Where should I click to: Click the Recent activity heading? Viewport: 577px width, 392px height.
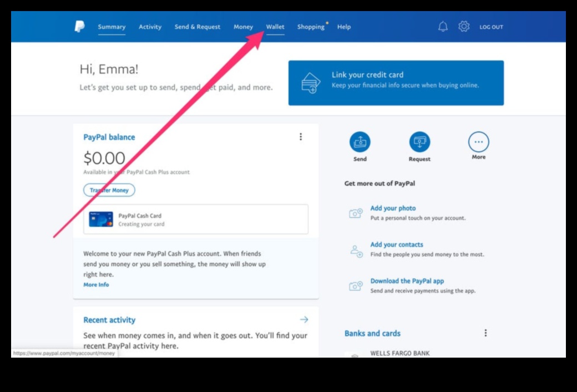click(x=109, y=320)
